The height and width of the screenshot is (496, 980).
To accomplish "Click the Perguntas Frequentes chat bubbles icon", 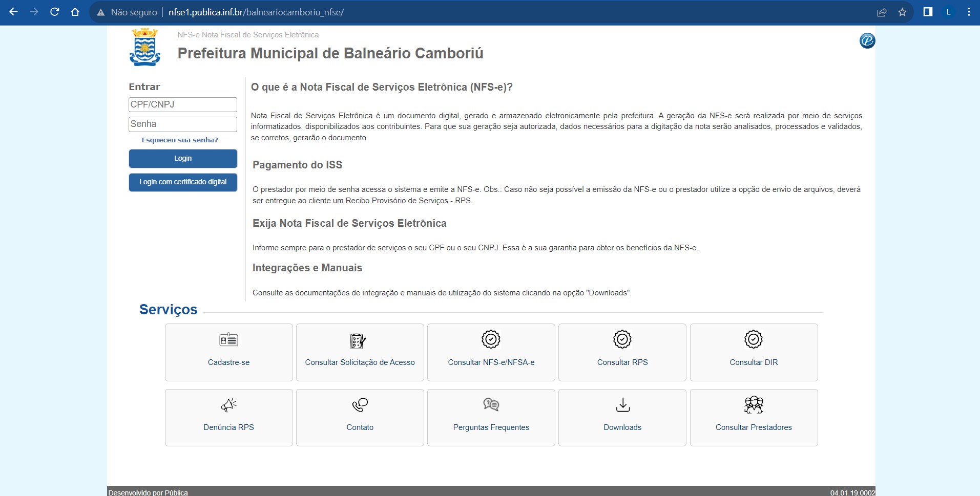I will [x=491, y=405].
